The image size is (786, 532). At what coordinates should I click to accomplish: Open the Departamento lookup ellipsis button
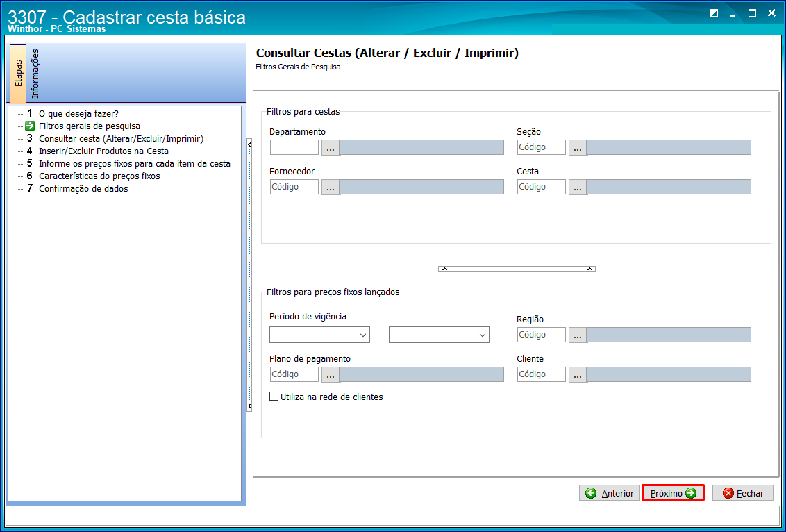331,147
